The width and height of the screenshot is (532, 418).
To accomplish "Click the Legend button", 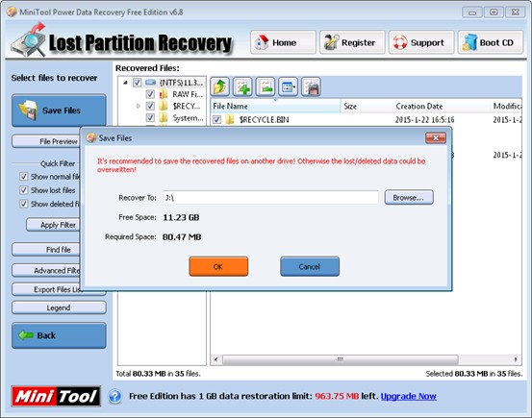I will coord(59,307).
